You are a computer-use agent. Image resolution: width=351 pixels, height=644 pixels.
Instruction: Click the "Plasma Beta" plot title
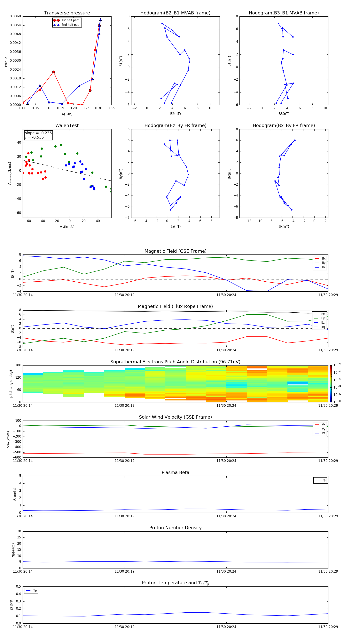175,472
